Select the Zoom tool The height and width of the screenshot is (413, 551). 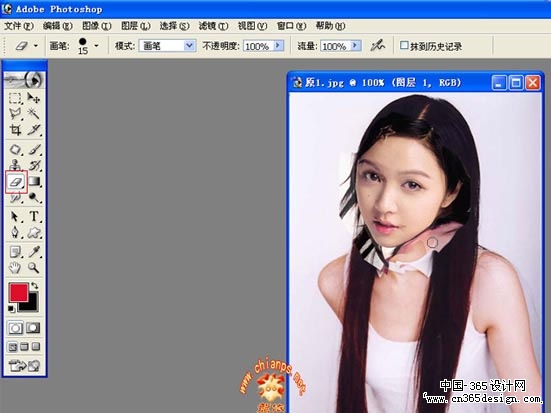click(x=34, y=267)
